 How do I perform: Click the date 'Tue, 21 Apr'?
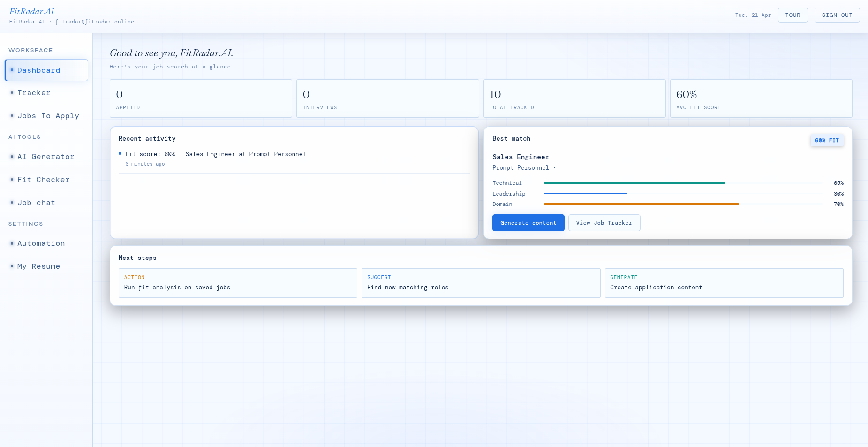click(753, 15)
